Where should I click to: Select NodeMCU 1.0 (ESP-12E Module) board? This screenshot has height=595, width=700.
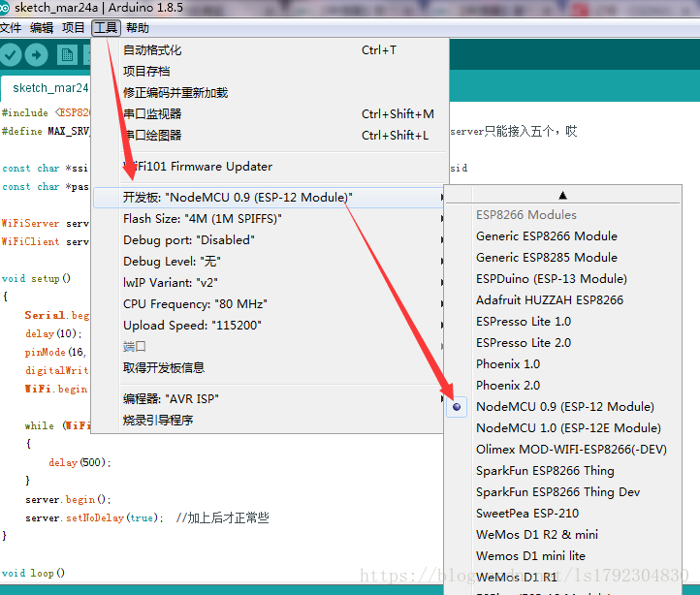point(568,428)
